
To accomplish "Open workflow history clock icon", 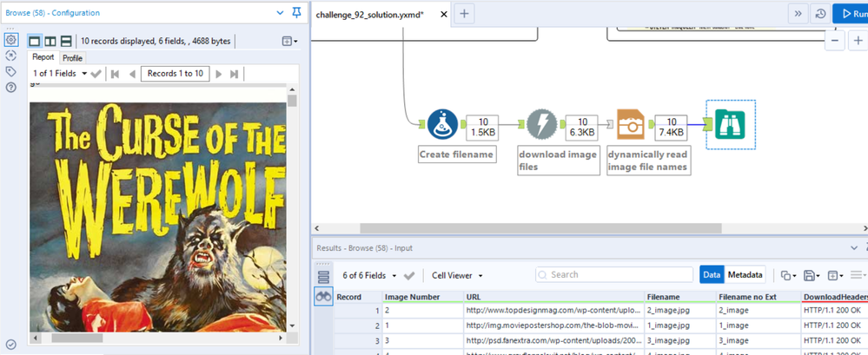I will point(819,14).
